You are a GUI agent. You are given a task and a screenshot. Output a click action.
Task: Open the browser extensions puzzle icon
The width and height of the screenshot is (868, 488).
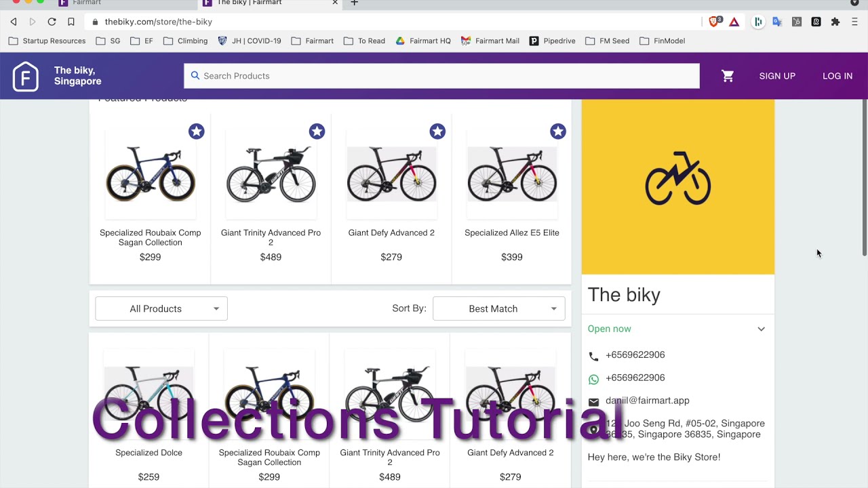point(835,22)
